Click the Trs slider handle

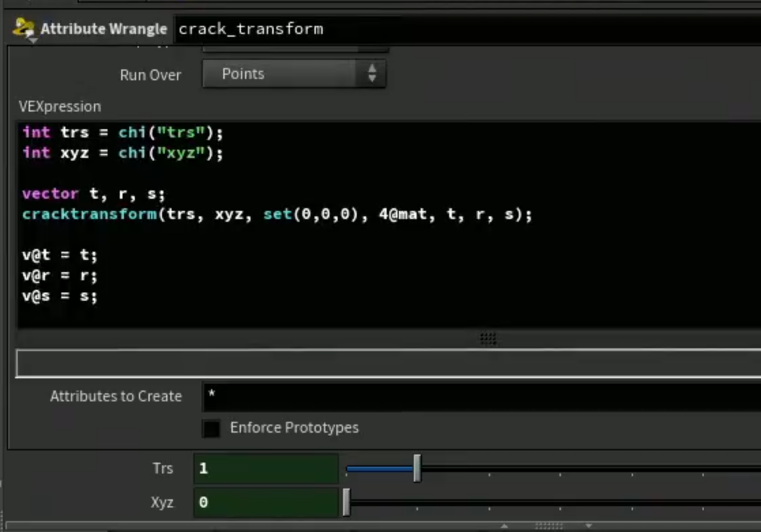417,468
